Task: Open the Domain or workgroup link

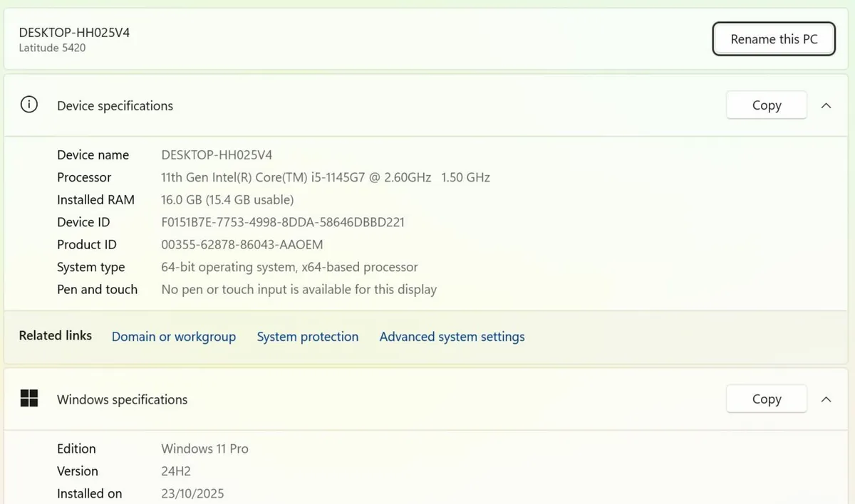Action: point(173,337)
